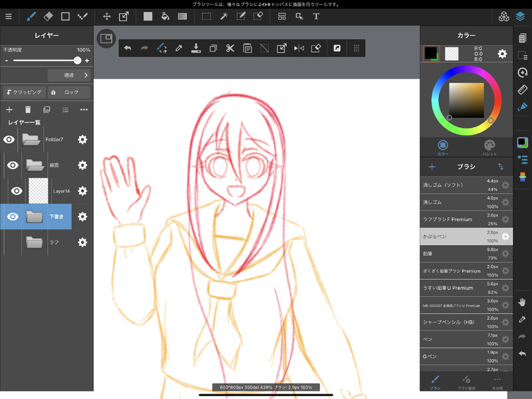Image resolution: width=532 pixels, height=399 pixels.
Task: Click the Undo arrow in floating toolbar
Action: click(128, 48)
